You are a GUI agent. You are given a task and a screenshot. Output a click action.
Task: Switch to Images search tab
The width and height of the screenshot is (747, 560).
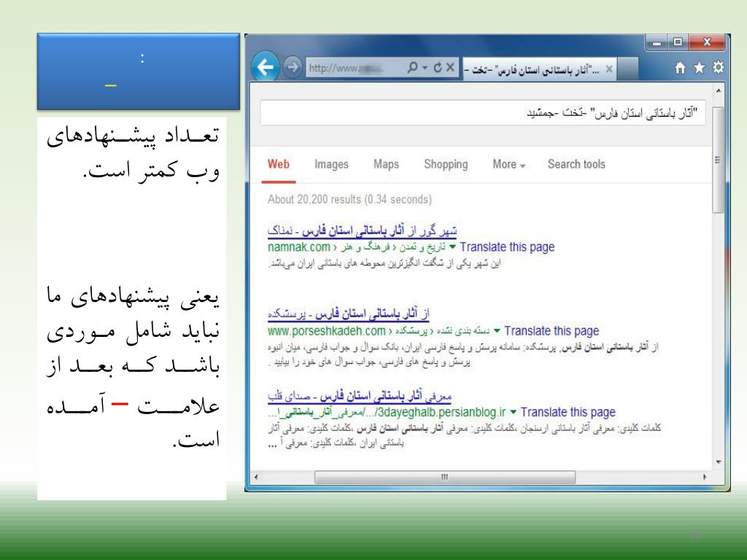[331, 164]
